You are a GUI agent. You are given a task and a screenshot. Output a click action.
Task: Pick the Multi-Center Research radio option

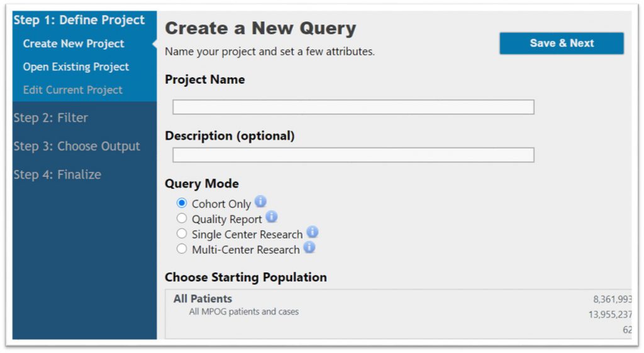pyautogui.click(x=182, y=249)
